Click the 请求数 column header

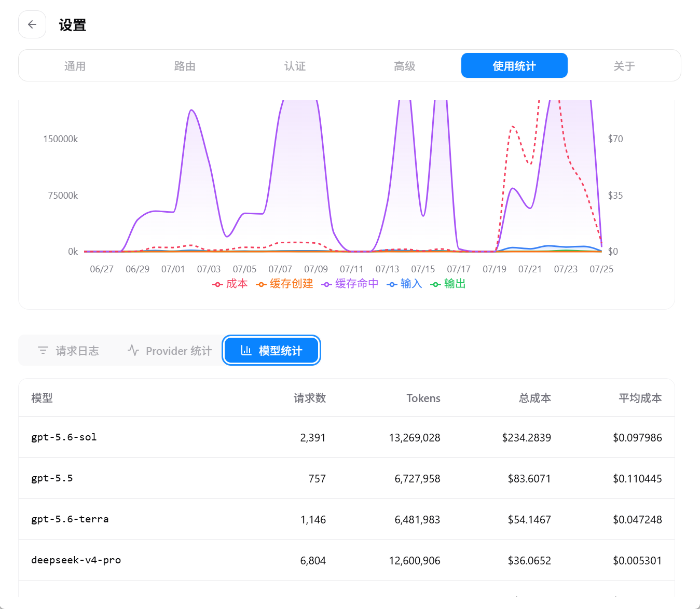tap(310, 398)
